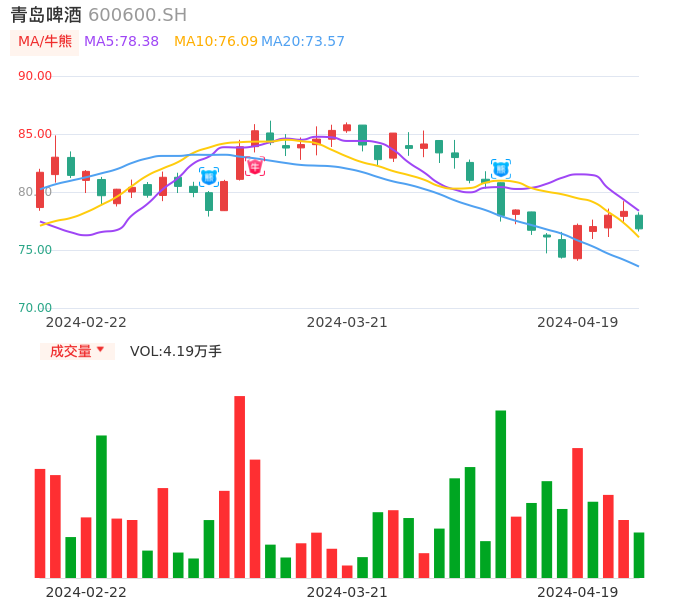Click the red marker icon below early March candles
Screen dimensions: 686x606
coord(255,166)
